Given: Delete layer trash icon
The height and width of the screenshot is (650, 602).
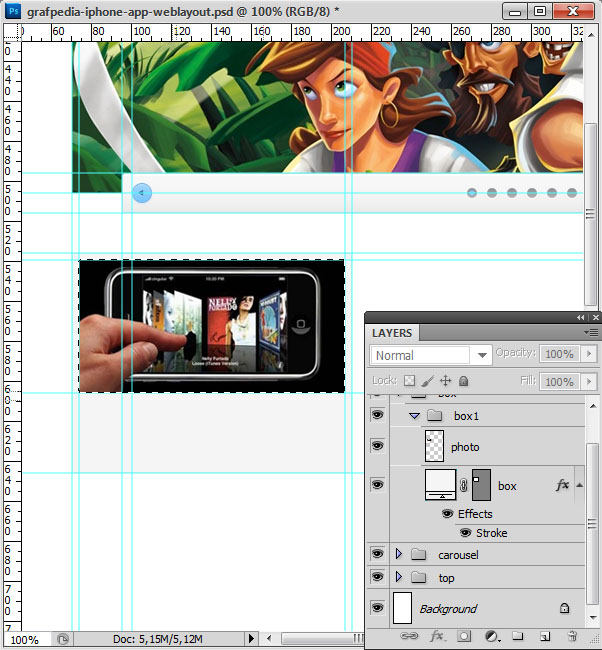Looking at the screenshot, I should 572,636.
